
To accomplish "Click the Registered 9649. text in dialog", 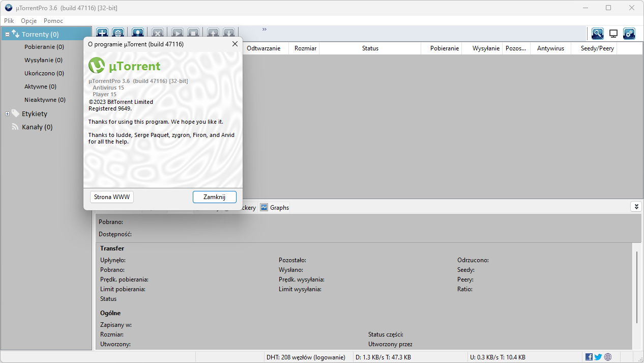I will (x=110, y=108).
